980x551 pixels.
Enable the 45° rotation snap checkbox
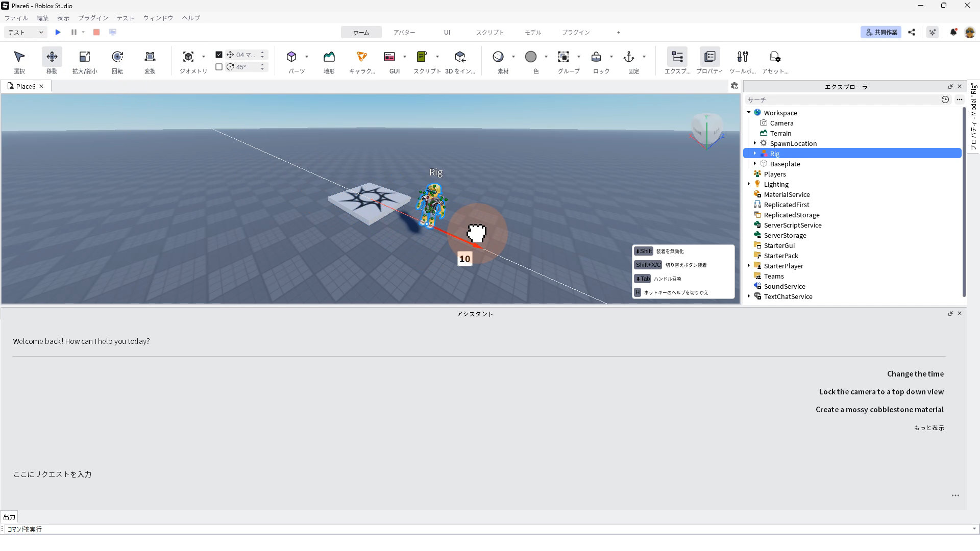(x=219, y=67)
